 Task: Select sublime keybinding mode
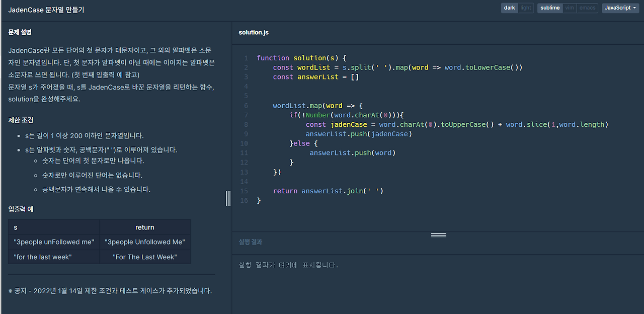pyautogui.click(x=549, y=8)
